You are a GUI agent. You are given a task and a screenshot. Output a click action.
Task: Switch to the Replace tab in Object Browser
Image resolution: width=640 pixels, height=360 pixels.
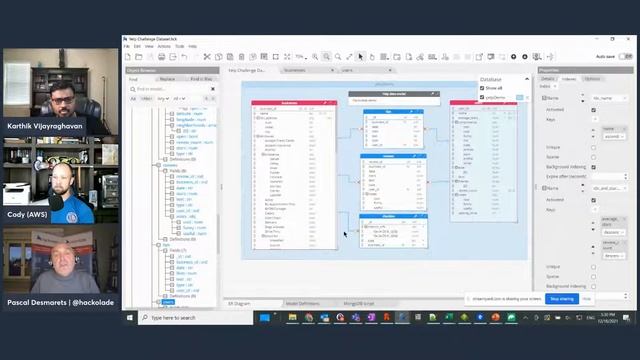167,79
